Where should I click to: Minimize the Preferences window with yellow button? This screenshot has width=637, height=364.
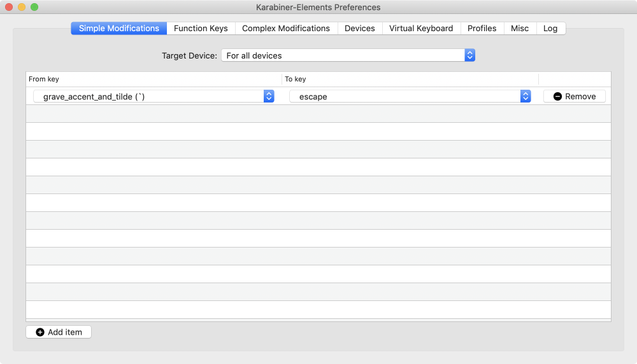click(x=22, y=7)
